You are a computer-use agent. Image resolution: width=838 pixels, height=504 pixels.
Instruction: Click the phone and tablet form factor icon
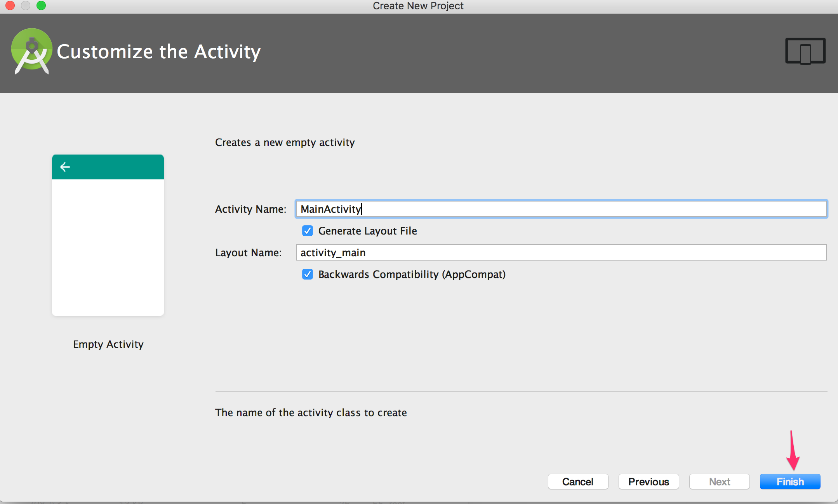[x=805, y=51]
